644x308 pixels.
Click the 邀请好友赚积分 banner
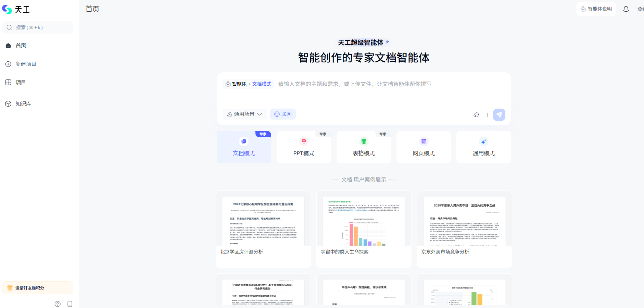(x=38, y=288)
